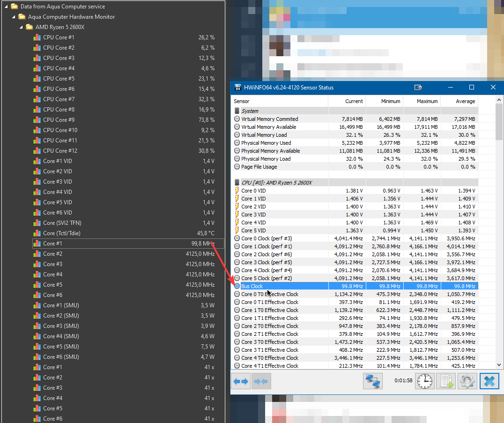Click the collapse columns inward-arrows button
Image resolution: width=504 pixels, height=423 pixels.
click(x=261, y=382)
